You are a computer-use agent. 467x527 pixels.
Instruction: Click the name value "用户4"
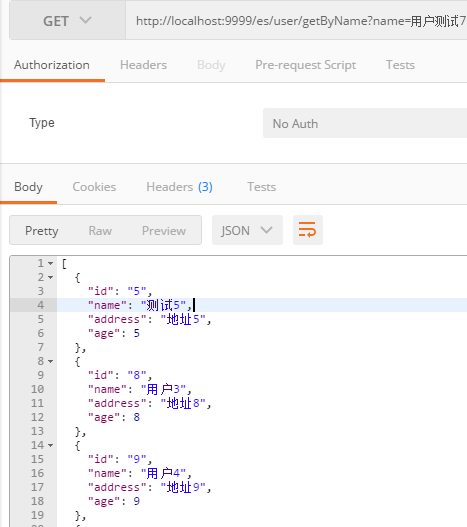(163, 473)
